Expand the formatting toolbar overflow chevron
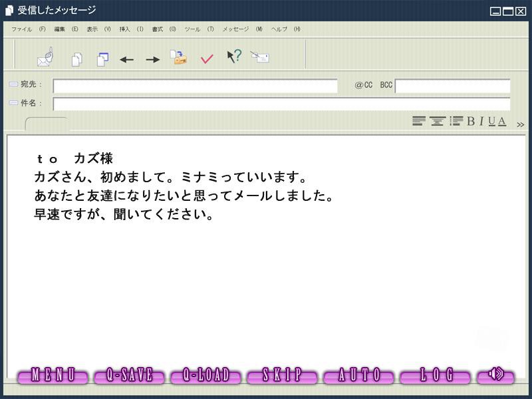532x399 pixels. pos(520,124)
